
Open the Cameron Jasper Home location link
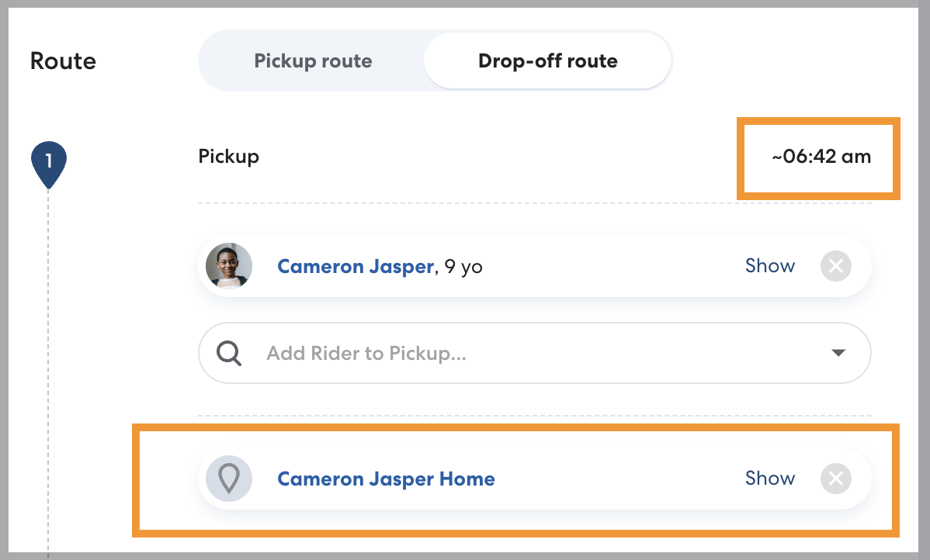click(x=386, y=479)
